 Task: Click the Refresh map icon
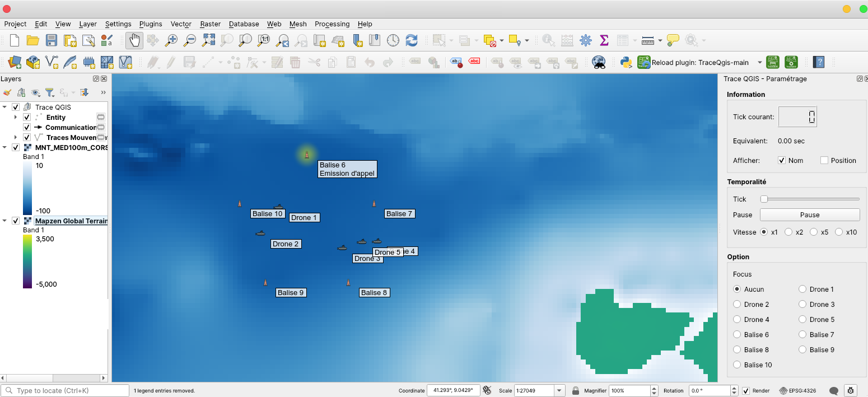(x=412, y=40)
